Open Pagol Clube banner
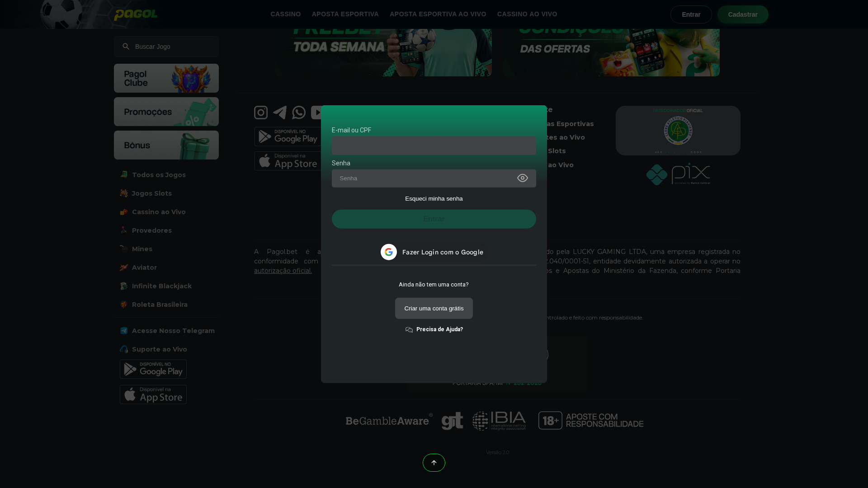868x488 pixels. (x=166, y=78)
